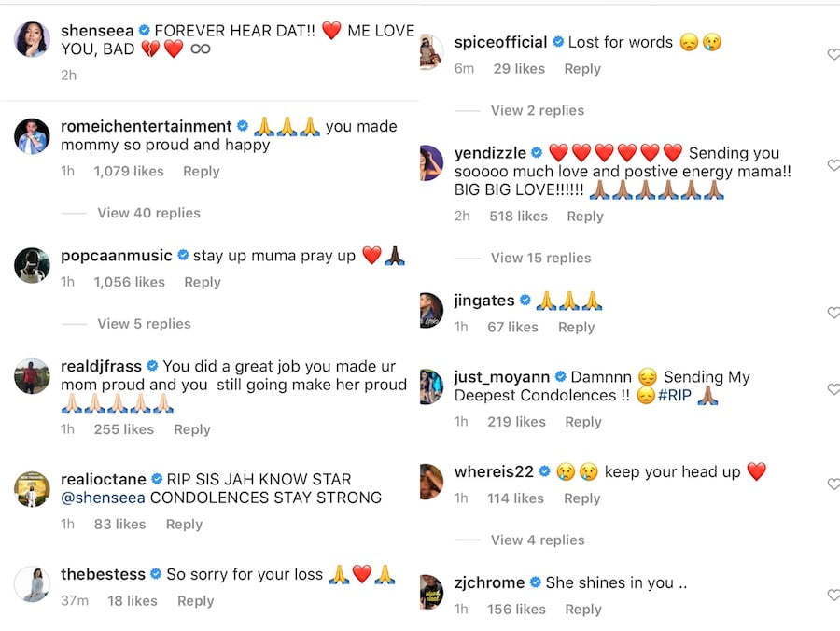This screenshot has width=840, height=631.
Task: Like yendizzle's comment with the heart icon
Action: coord(834,165)
